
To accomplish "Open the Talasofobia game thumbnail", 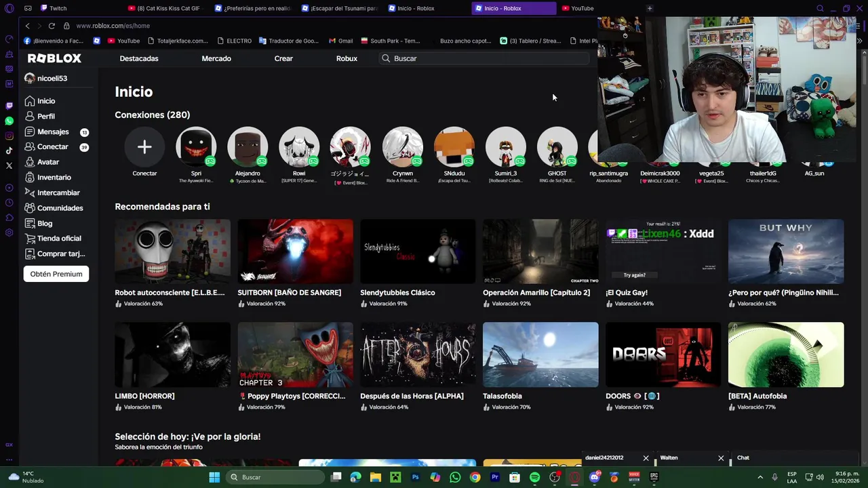I will tap(540, 354).
